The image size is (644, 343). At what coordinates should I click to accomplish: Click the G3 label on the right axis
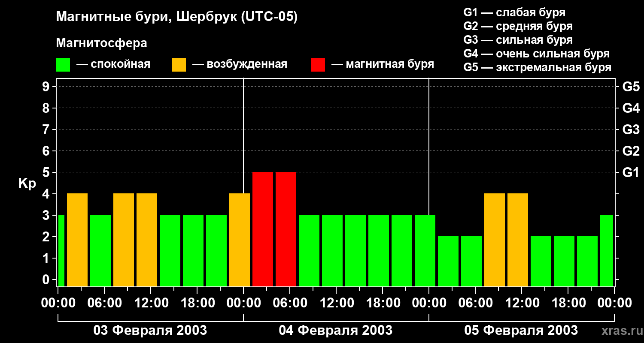(631, 129)
